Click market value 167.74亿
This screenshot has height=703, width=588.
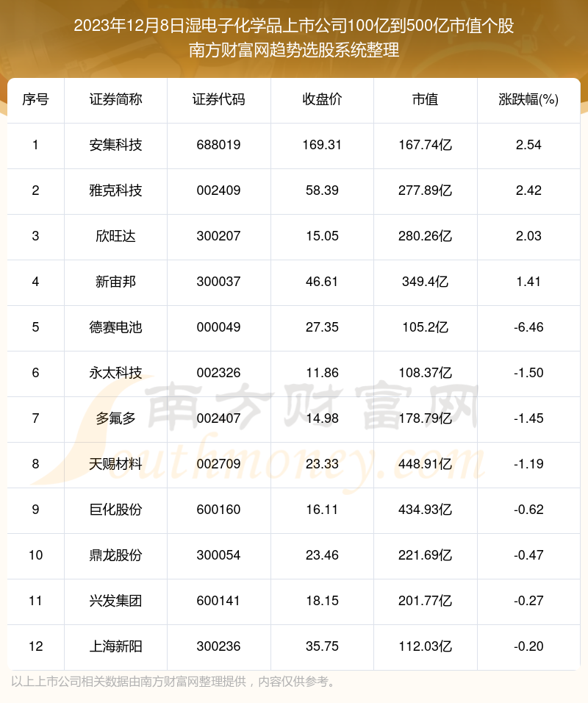coord(426,145)
